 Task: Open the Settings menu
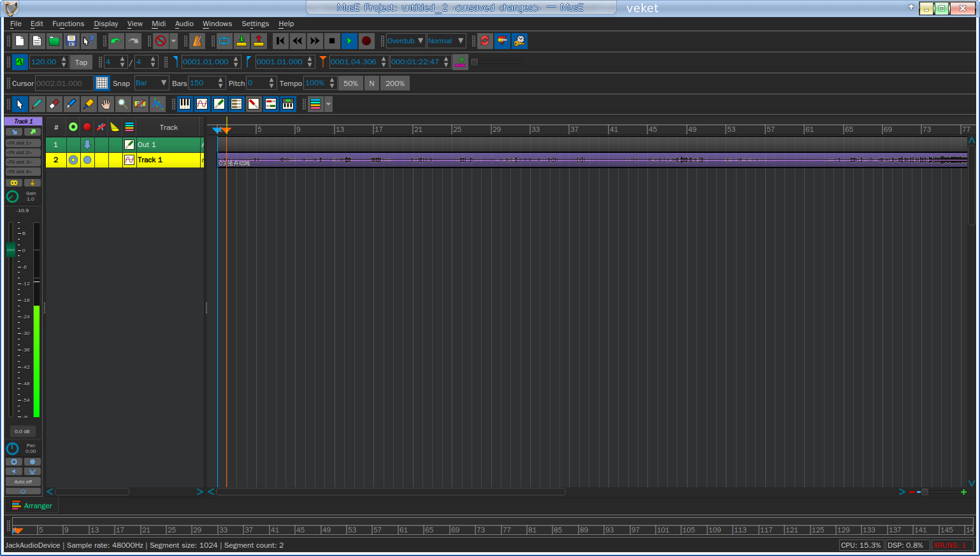255,24
